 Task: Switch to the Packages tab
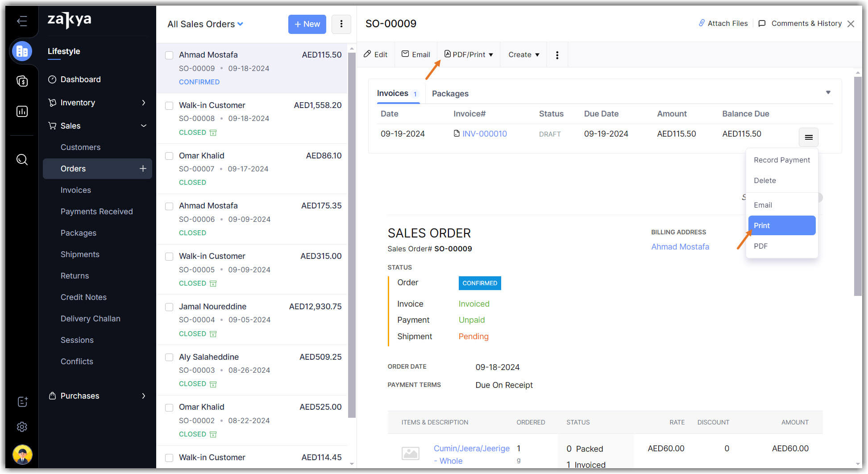[450, 94]
